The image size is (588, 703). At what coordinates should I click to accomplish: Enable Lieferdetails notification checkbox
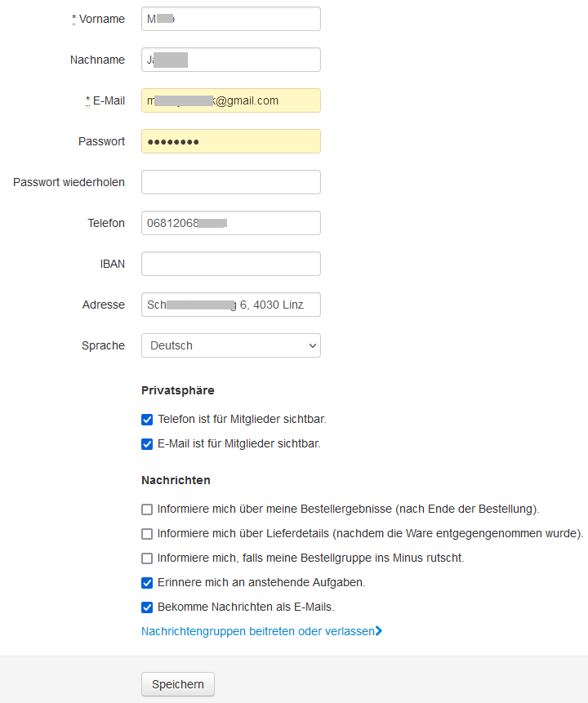[147, 534]
